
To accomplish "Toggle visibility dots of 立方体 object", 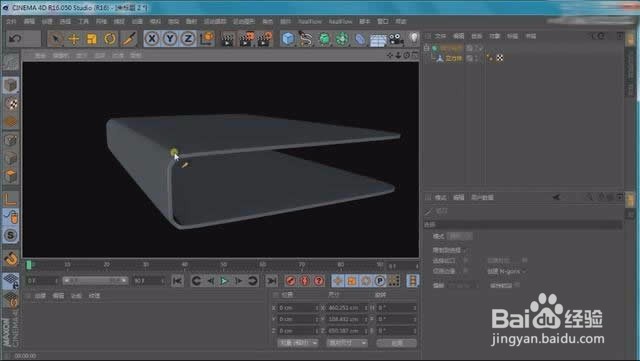I will click(476, 58).
